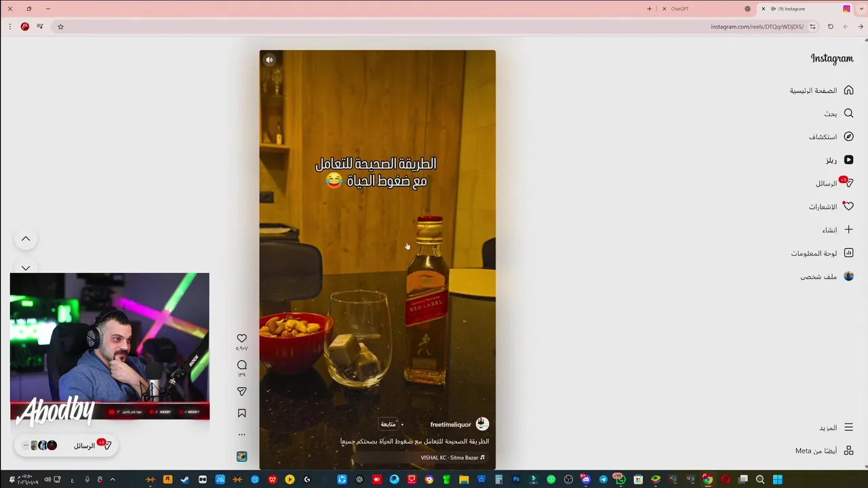The image size is (868, 488).
Task: Close the ChatGPT tab
Action: (664, 9)
